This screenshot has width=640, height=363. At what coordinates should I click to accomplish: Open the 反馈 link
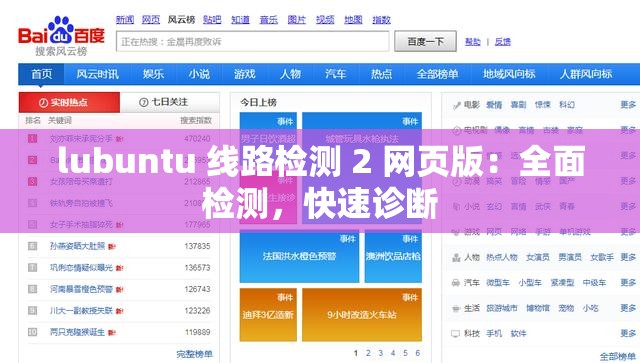(502, 42)
